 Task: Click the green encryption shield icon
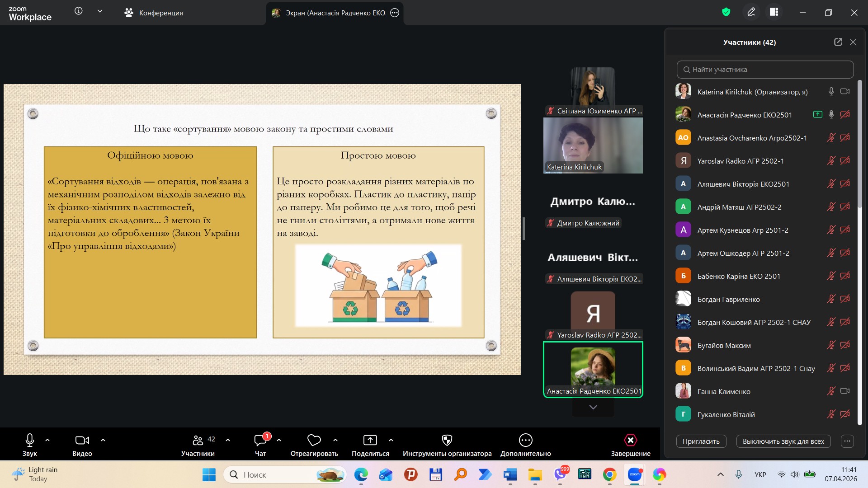point(726,12)
